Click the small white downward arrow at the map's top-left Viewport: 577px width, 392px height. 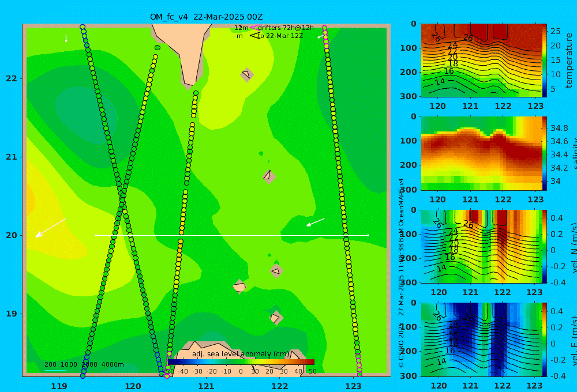(66, 38)
